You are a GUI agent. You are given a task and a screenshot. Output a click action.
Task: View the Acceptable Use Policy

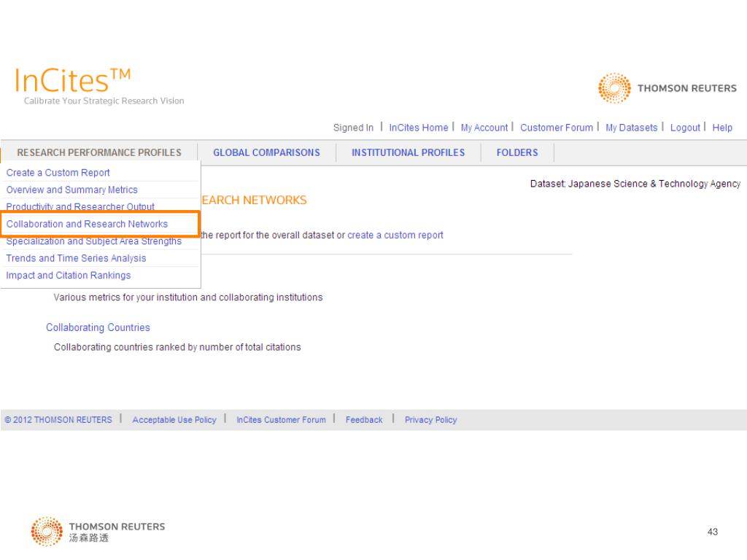[x=174, y=419]
